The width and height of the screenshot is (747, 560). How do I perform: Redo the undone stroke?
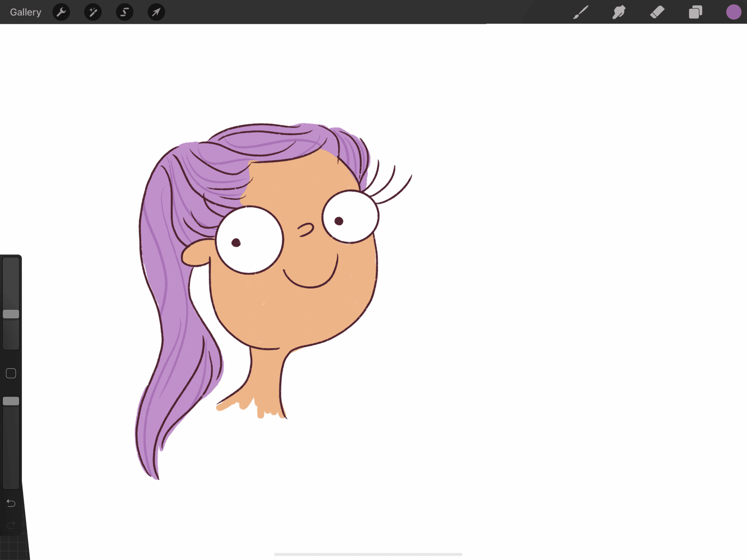click(10, 524)
